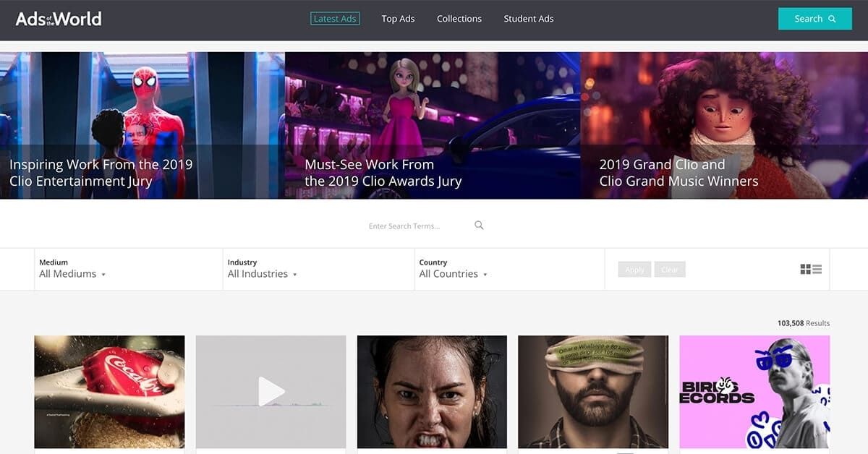
Task: Switch to list view layout icon
Action: click(817, 269)
